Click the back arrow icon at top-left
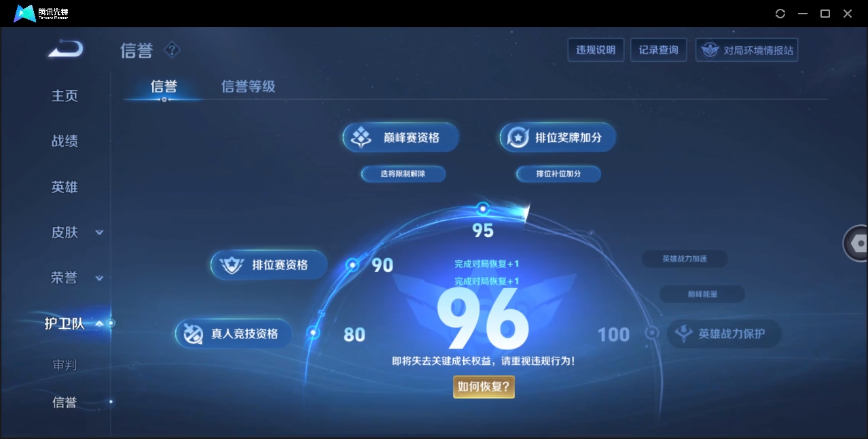The width and height of the screenshot is (868, 439). pyautogui.click(x=66, y=49)
